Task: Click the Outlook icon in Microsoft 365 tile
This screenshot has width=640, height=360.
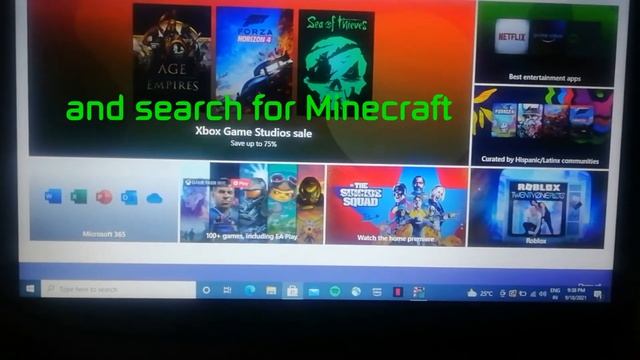Action: pos(129,198)
